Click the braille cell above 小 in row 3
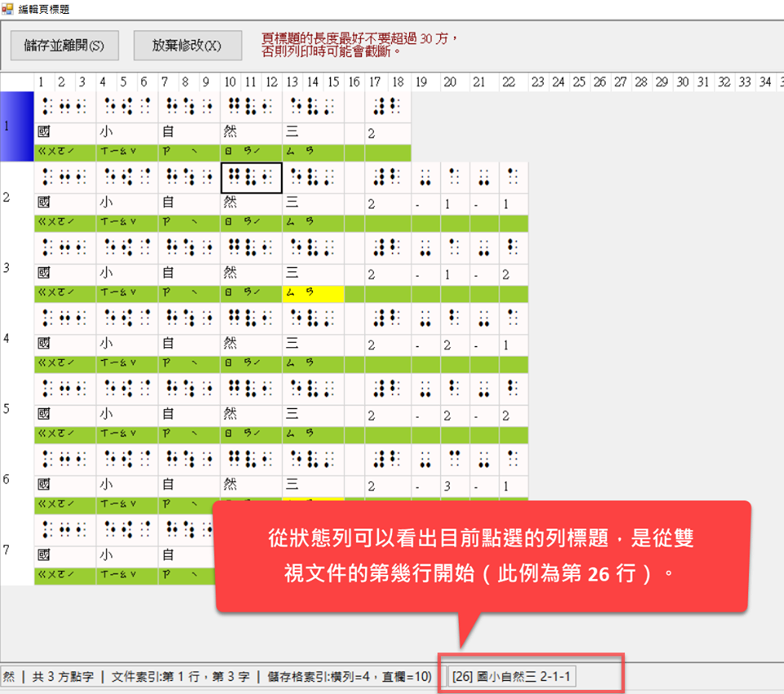 coord(127,247)
